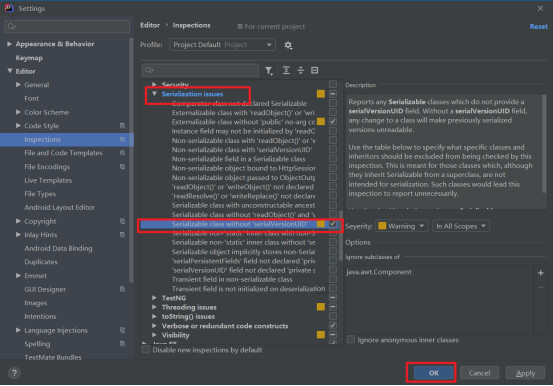
Task: Click project-level icon next to Spelling
Action: 122,344
